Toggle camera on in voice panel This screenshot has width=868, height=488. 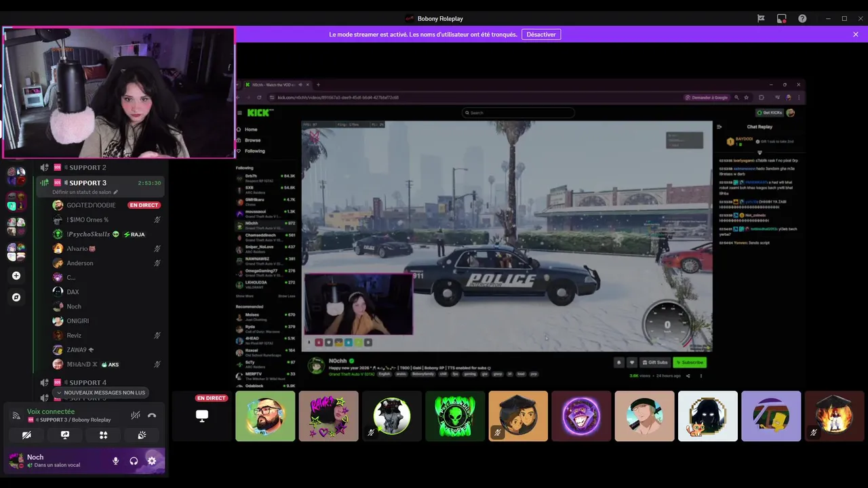coord(26,435)
